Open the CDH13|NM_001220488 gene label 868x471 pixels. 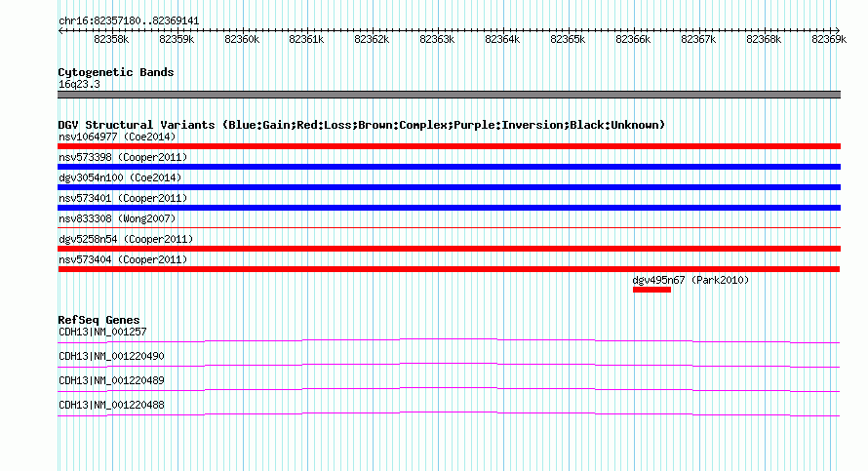coord(111,405)
